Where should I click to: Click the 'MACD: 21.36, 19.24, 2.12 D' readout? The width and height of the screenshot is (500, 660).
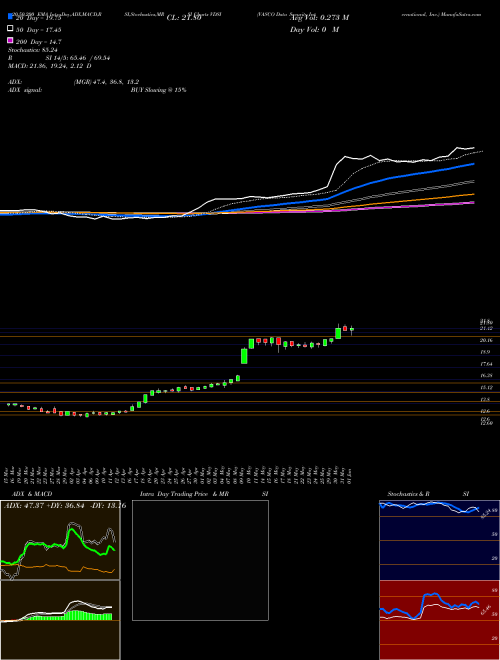pyautogui.click(x=50, y=66)
